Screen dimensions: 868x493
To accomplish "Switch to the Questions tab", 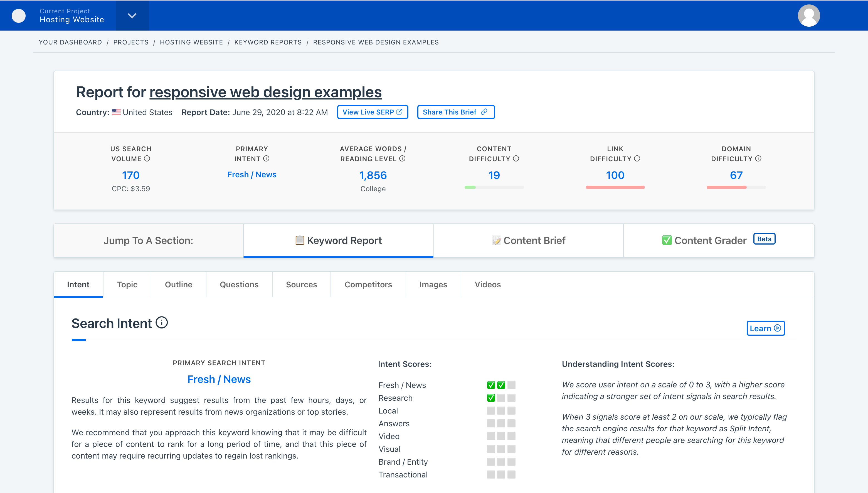I will [x=239, y=285].
